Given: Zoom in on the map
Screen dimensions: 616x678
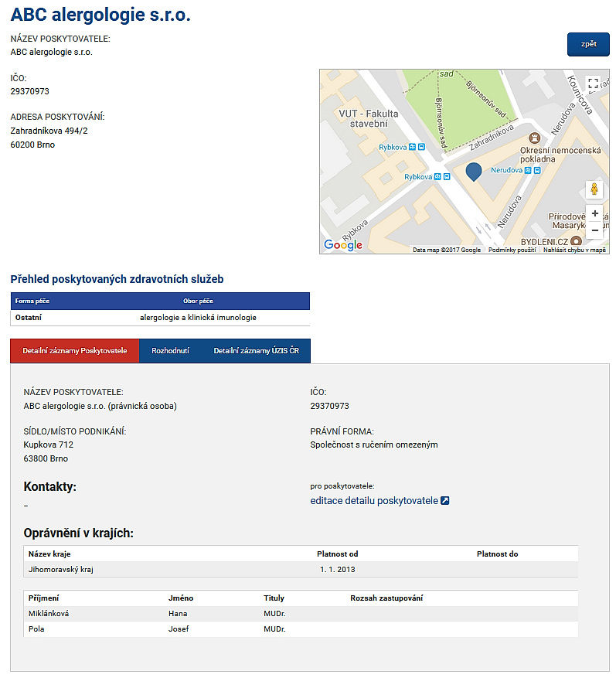Looking at the screenshot, I should point(595,213).
